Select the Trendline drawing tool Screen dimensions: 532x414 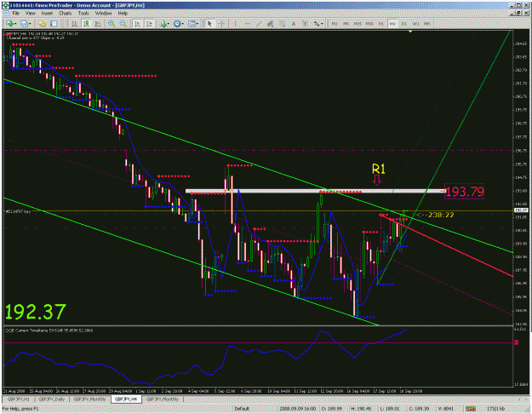pos(259,24)
